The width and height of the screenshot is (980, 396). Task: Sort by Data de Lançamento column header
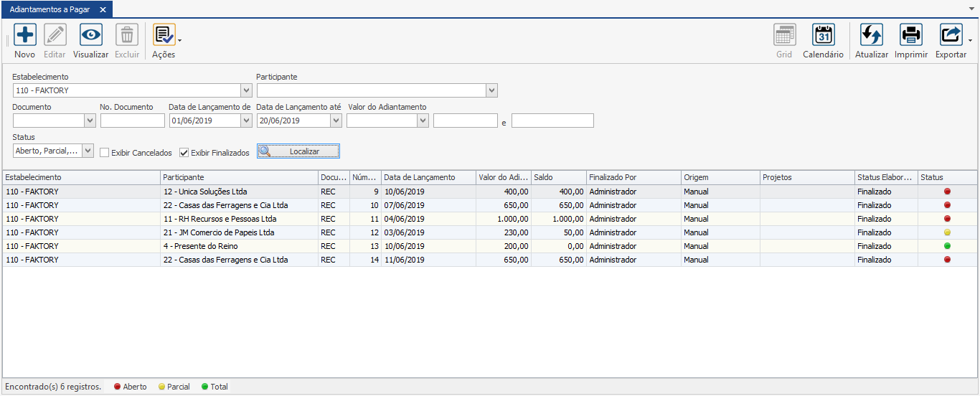pos(428,177)
